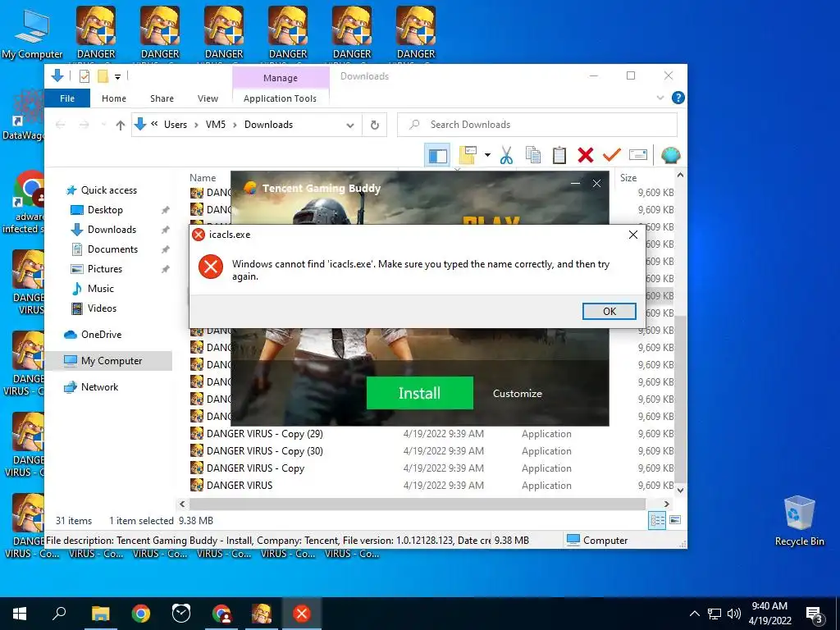Switch to the Home ribbon tab
Image resolution: width=840 pixels, height=630 pixels.
tap(113, 98)
